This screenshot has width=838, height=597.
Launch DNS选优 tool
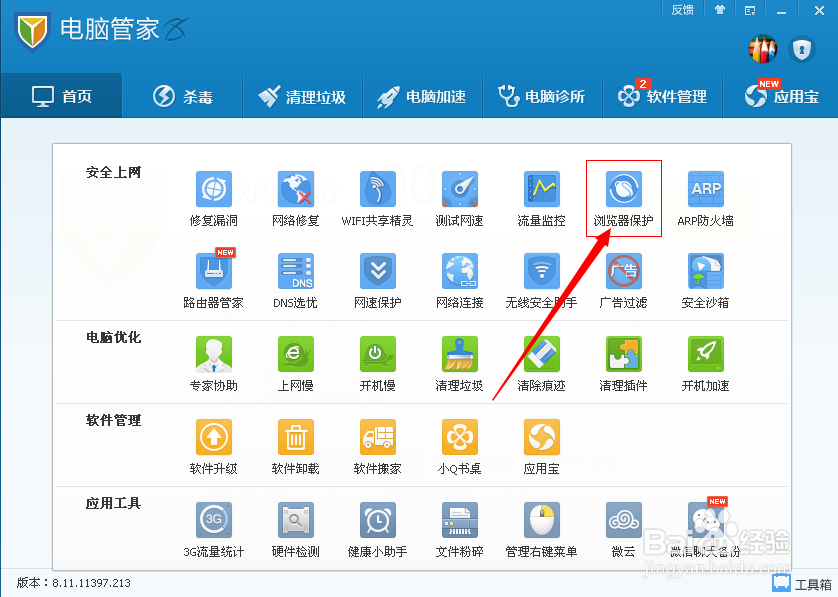point(296,272)
